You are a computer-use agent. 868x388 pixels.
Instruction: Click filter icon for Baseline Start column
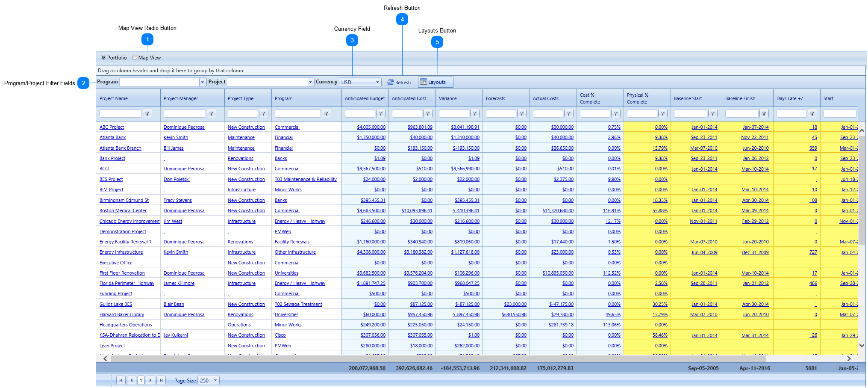tap(713, 114)
